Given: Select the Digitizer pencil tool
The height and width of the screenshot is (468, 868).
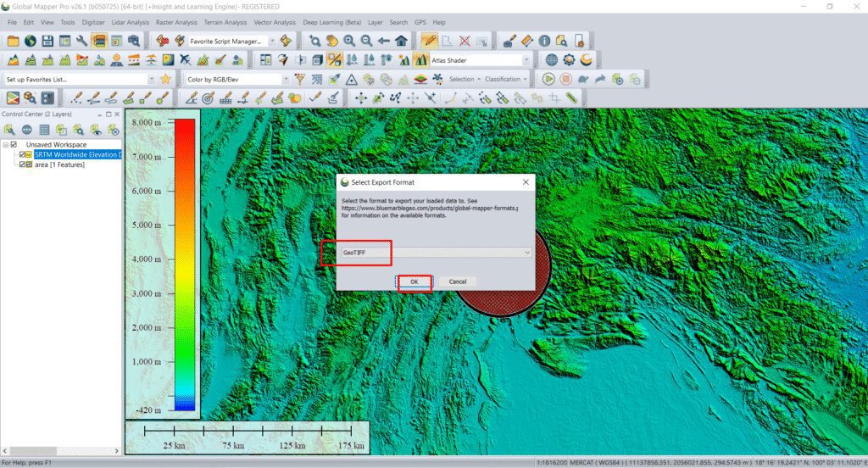Looking at the screenshot, I should coord(429,41).
